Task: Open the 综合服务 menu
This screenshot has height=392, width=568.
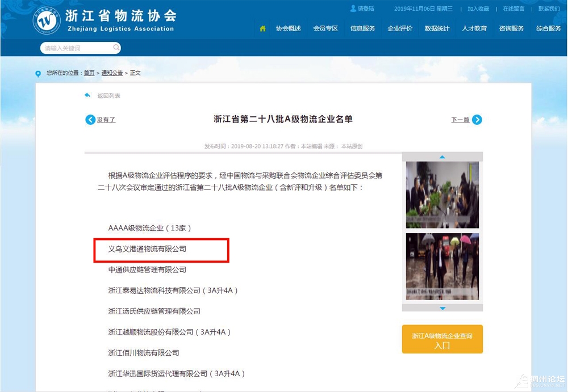Action: (549, 28)
